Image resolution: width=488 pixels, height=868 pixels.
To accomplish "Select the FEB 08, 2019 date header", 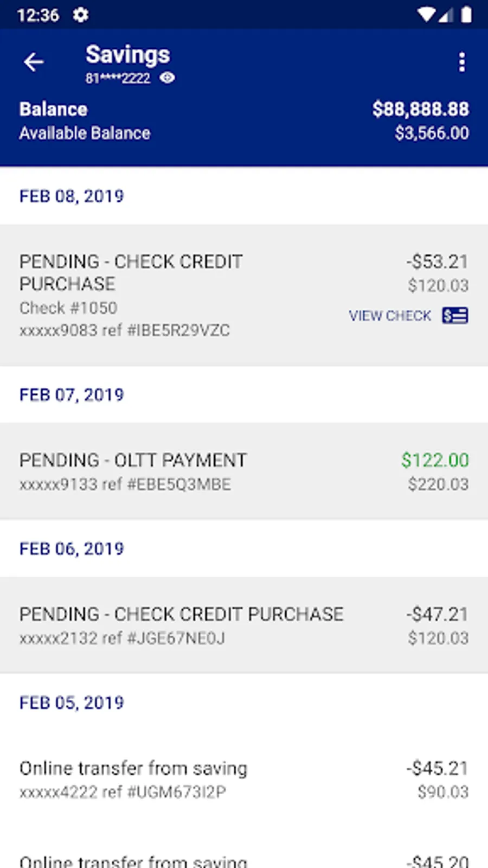I will pos(72,196).
